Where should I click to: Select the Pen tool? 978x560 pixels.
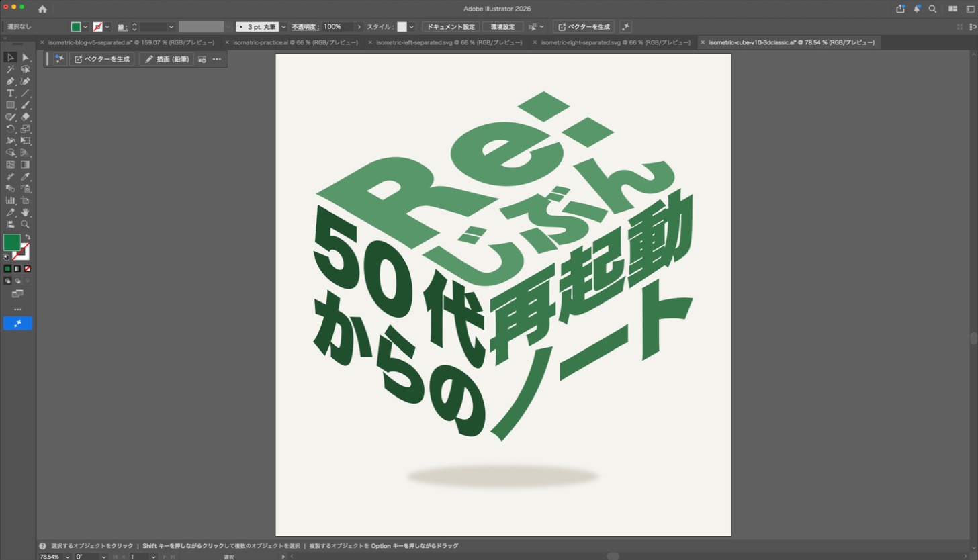pos(11,81)
